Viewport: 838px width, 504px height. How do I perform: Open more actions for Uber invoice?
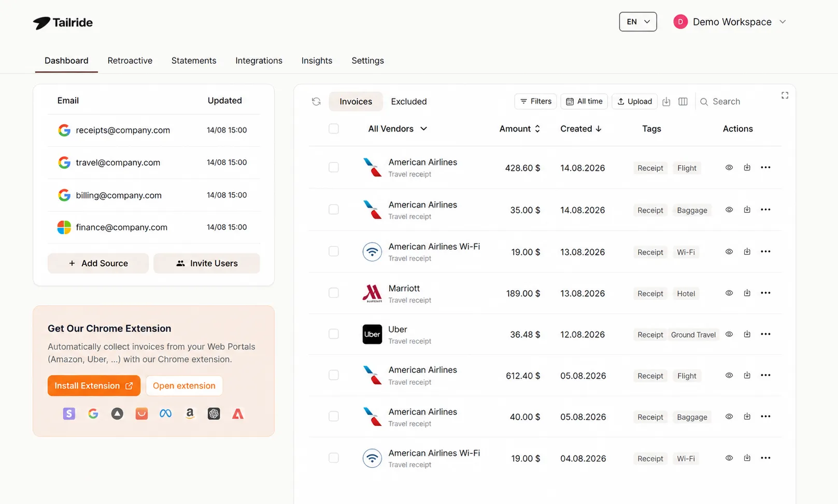point(765,334)
